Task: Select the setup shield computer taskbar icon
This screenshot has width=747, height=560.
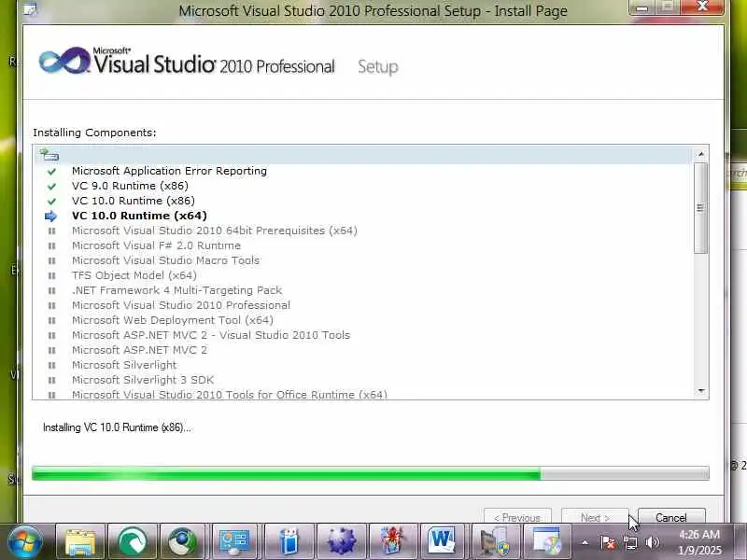Action: (x=494, y=542)
